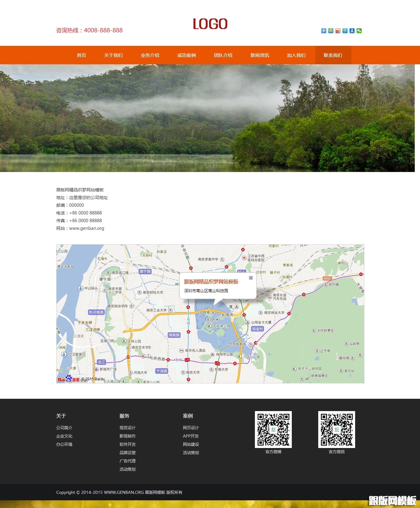Image resolution: width=420 pixels, height=508 pixels.
Task: Open 公司简介 footer link
Action: click(x=64, y=428)
